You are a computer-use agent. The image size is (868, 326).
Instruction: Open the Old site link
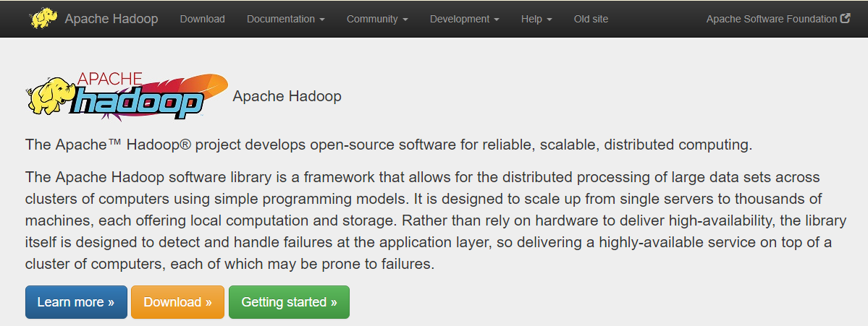[x=591, y=19]
